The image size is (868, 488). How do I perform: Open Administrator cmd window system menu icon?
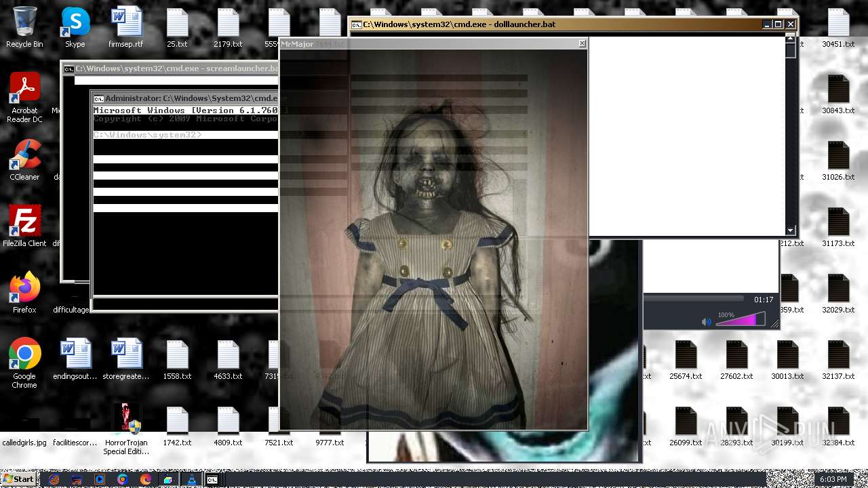click(98, 98)
